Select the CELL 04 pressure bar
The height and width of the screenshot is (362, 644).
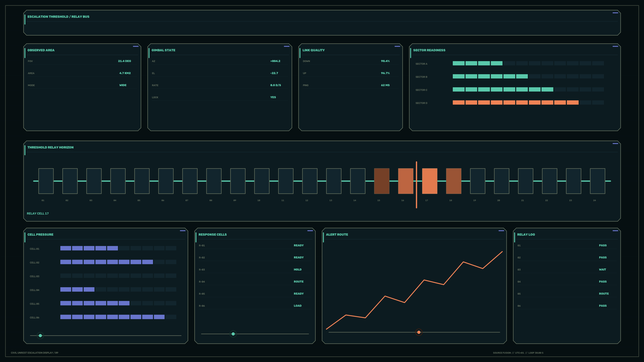coord(118,289)
